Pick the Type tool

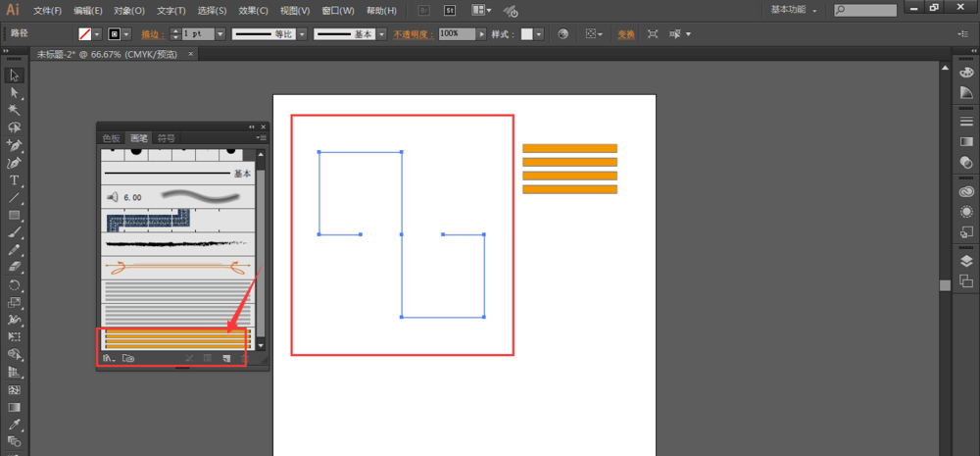pyautogui.click(x=15, y=180)
